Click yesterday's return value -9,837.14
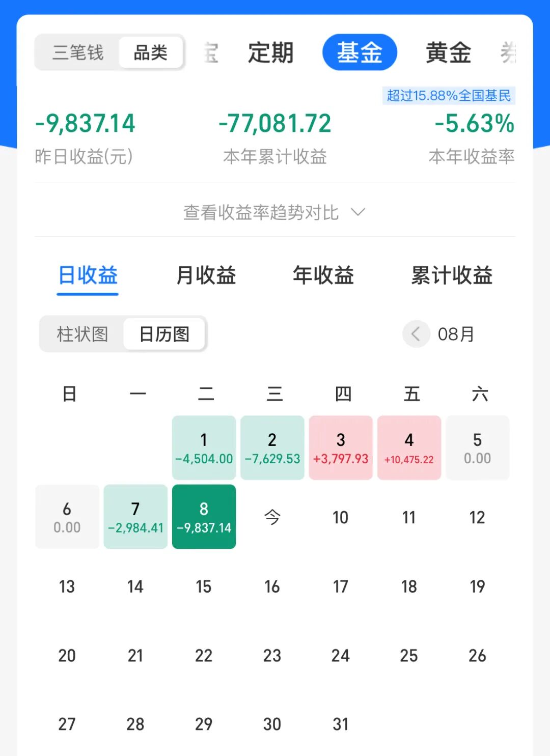Image resolution: width=550 pixels, height=756 pixels. pyautogui.click(x=85, y=123)
